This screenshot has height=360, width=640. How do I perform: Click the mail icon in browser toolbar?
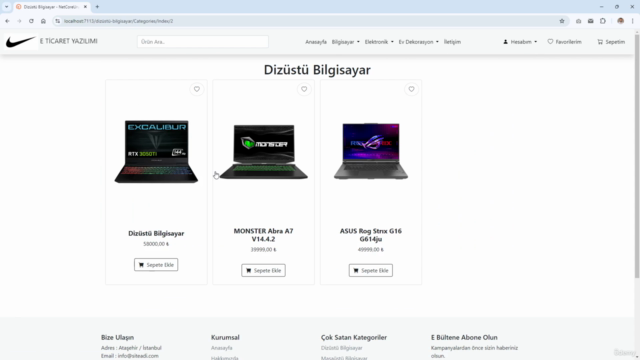click(x=591, y=21)
